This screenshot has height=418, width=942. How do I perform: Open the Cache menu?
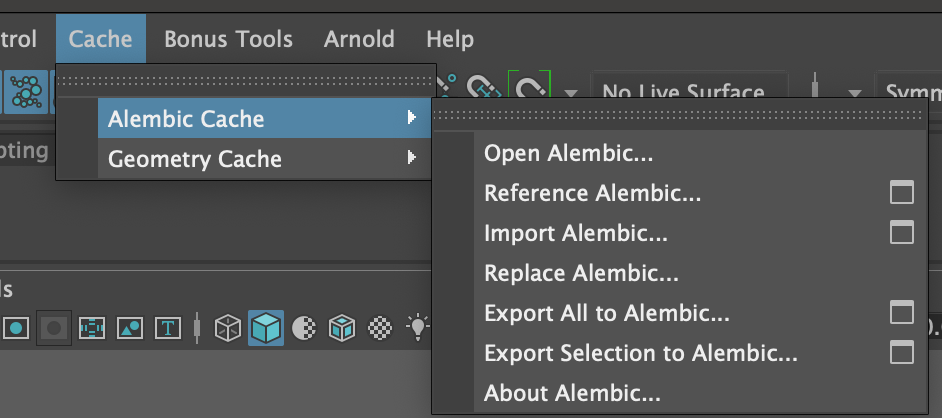100,39
